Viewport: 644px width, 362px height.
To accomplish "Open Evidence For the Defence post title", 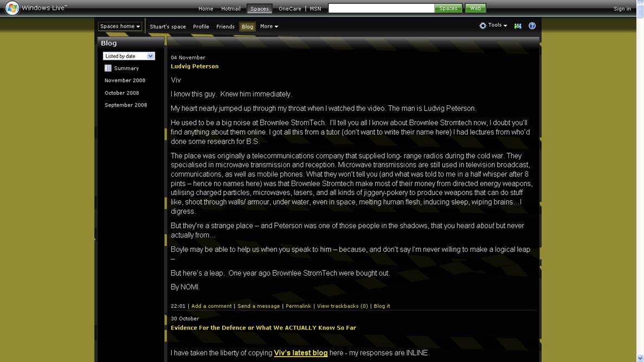I will tap(263, 328).
